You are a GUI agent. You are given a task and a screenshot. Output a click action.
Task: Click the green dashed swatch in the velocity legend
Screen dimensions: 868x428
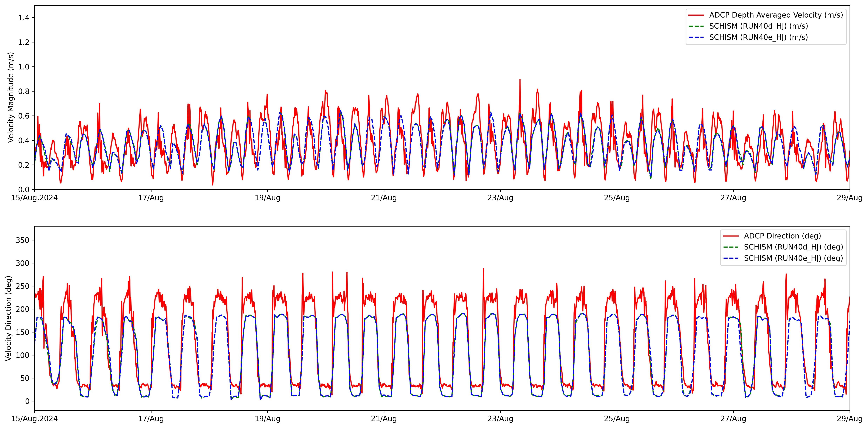click(696, 26)
